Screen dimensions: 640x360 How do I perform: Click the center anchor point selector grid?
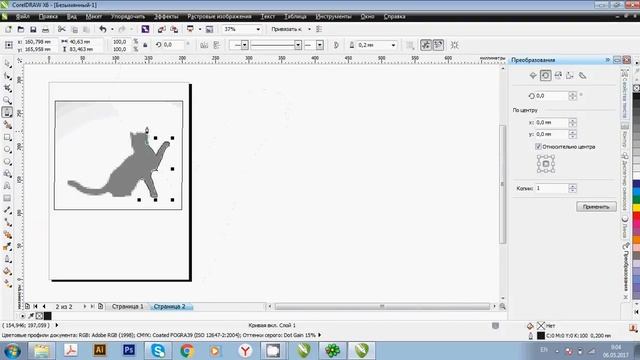[546, 164]
